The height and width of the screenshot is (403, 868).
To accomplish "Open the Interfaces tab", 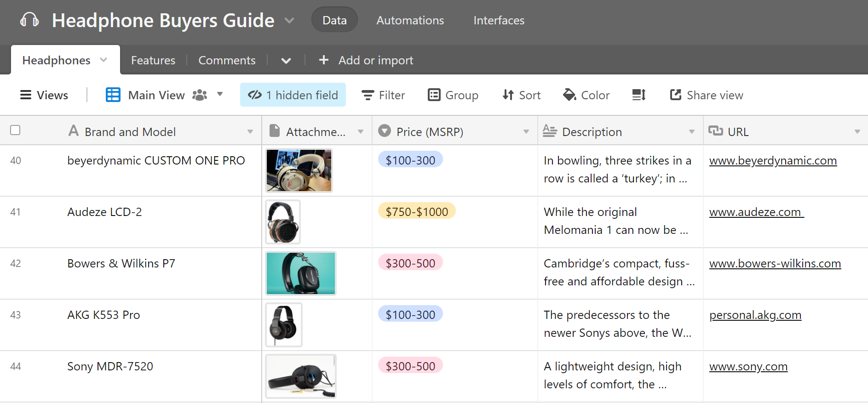I will tap(499, 20).
